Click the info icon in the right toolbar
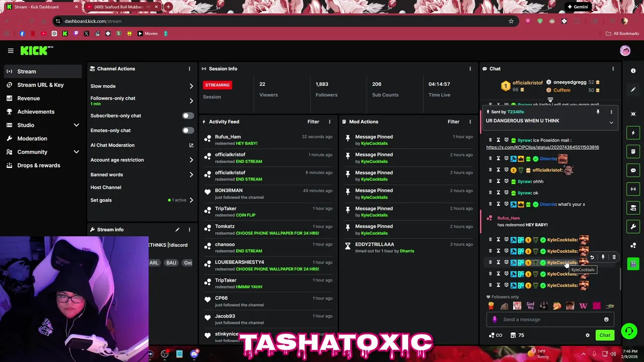The image size is (644, 362). tap(633, 71)
